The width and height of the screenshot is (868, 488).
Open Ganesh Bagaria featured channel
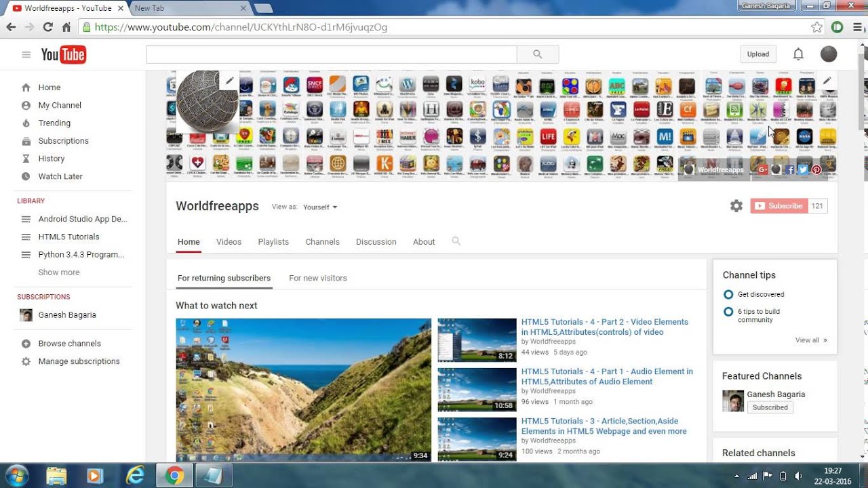[776, 394]
